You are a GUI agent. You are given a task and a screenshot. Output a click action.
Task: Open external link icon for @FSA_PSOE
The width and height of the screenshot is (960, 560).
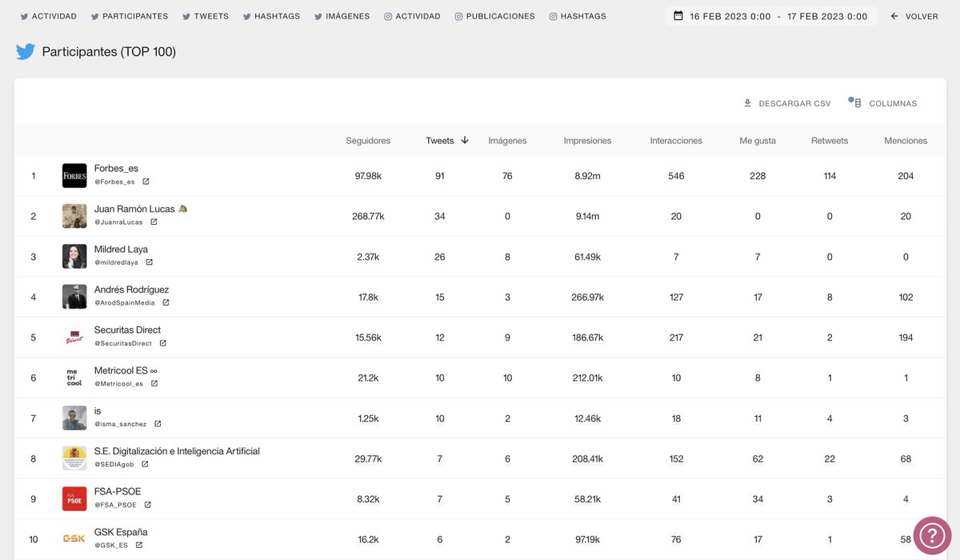click(x=147, y=505)
